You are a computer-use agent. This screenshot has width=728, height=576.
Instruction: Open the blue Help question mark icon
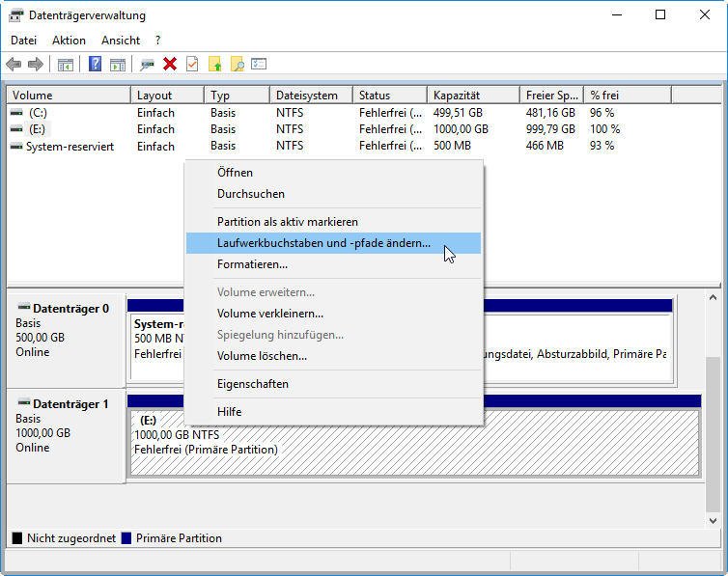[95, 64]
